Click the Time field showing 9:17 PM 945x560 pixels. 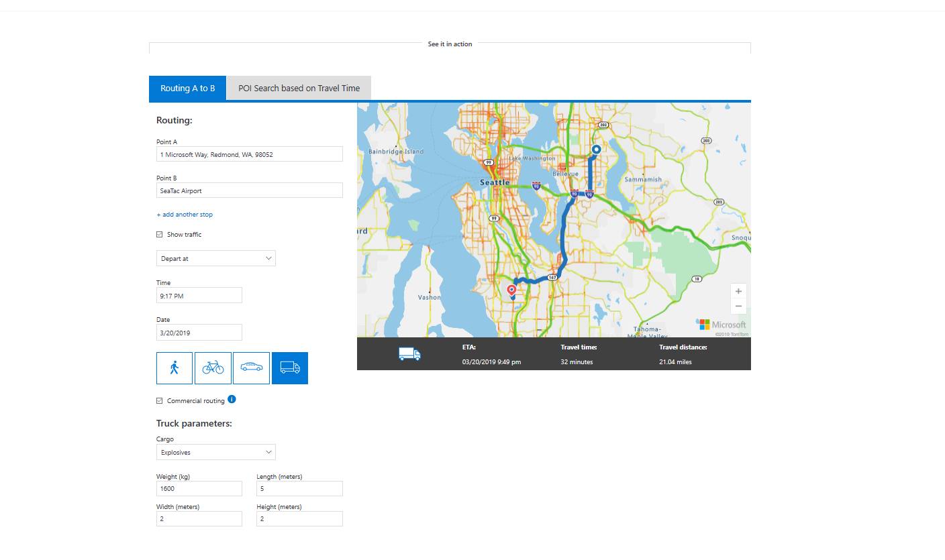(199, 295)
